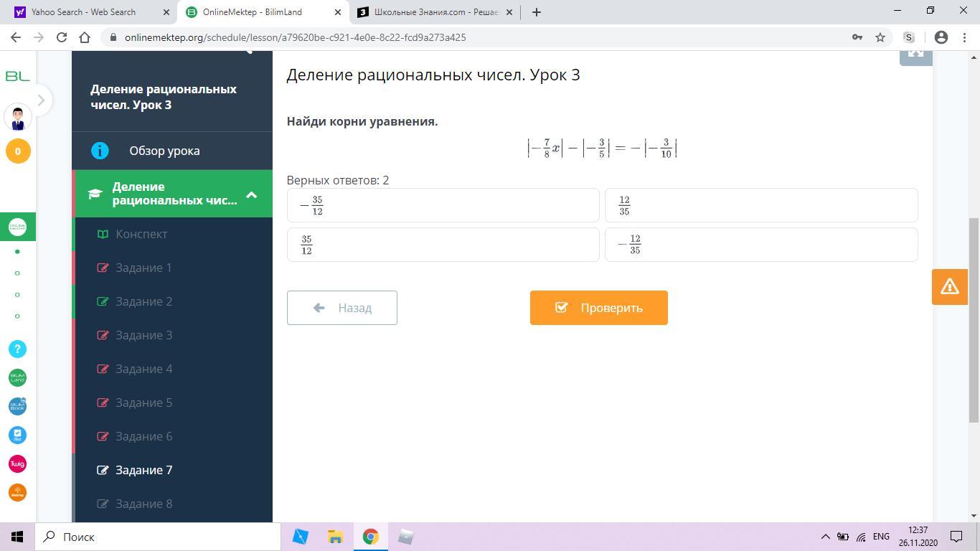
Task: Open the ENG language indicator
Action: 881,537
